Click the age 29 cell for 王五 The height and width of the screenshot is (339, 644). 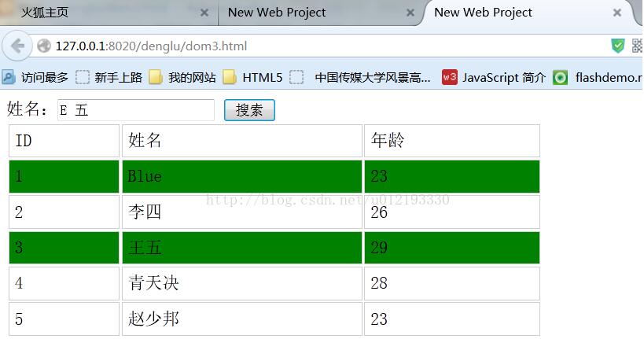(x=452, y=248)
